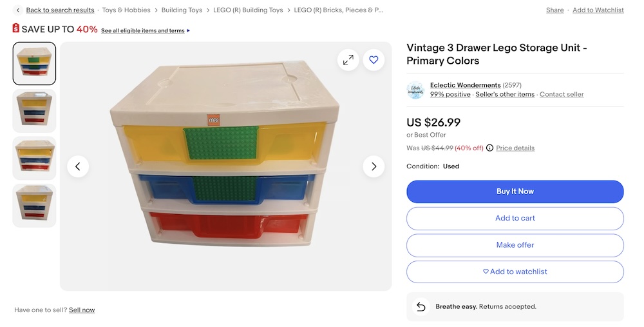This screenshot has height=327, width=644.
Task: Click the red savings tag icon
Action: [16, 28]
